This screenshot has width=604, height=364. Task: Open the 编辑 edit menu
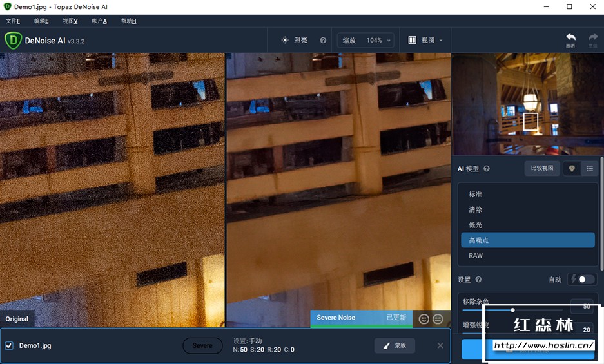tap(41, 21)
